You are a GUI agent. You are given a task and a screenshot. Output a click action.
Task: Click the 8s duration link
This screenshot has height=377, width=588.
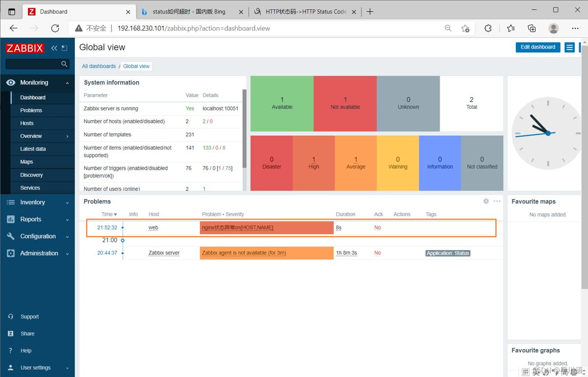click(339, 227)
